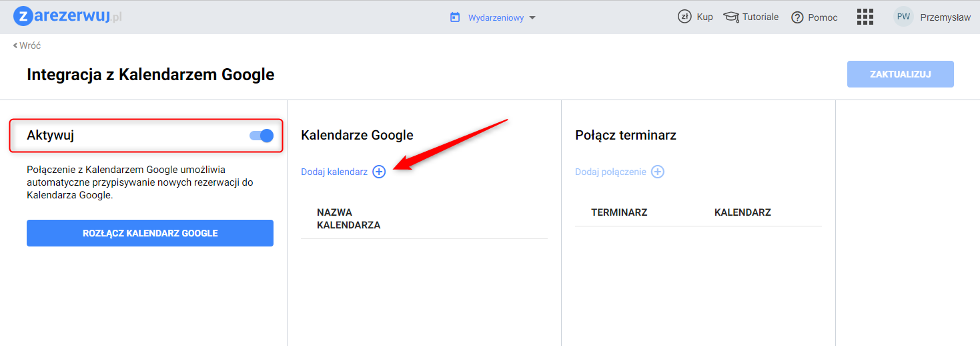Click the Integracja z Kalendarzem Google heading
980x346 pixels.
click(x=151, y=75)
